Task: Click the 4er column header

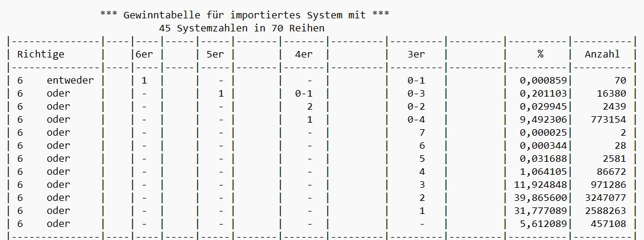Action: [x=303, y=55]
